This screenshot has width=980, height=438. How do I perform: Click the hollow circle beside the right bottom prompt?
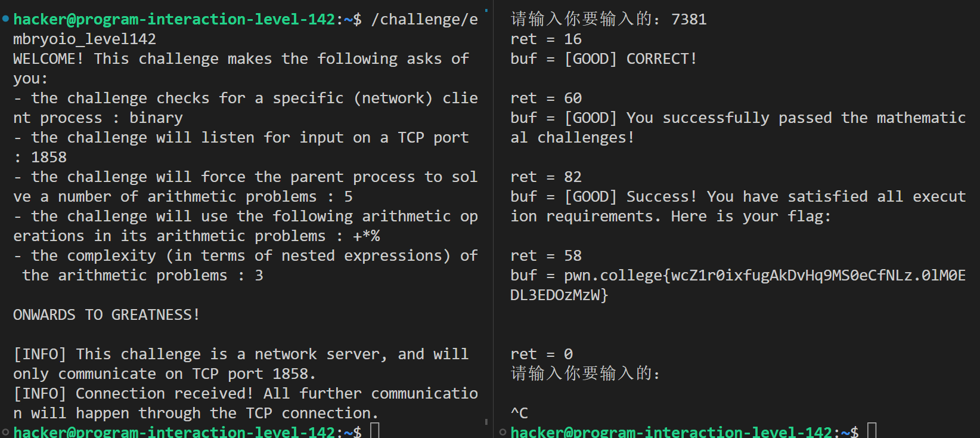coord(503,432)
